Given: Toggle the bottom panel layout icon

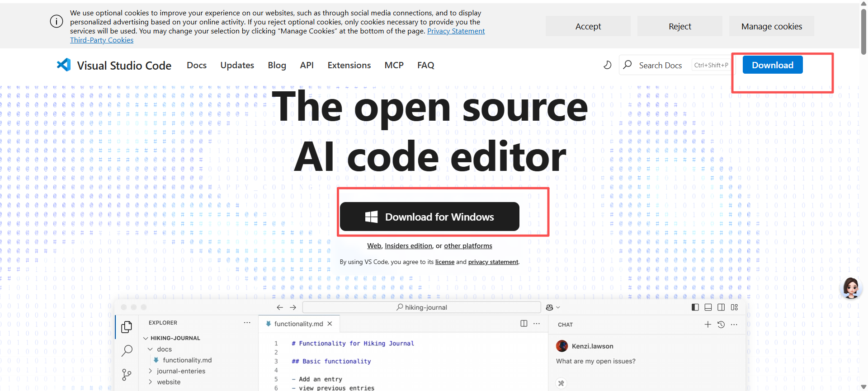Looking at the screenshot, I should tap(708, 307).
